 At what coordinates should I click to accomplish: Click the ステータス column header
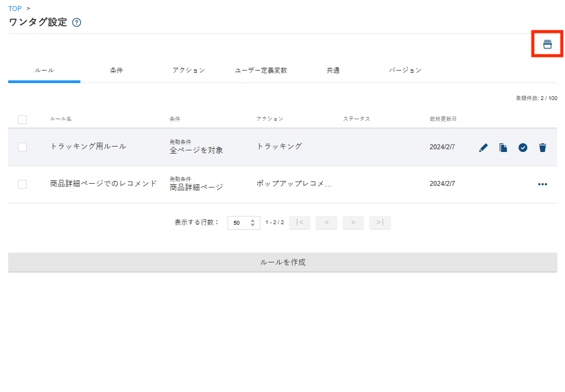357,119
